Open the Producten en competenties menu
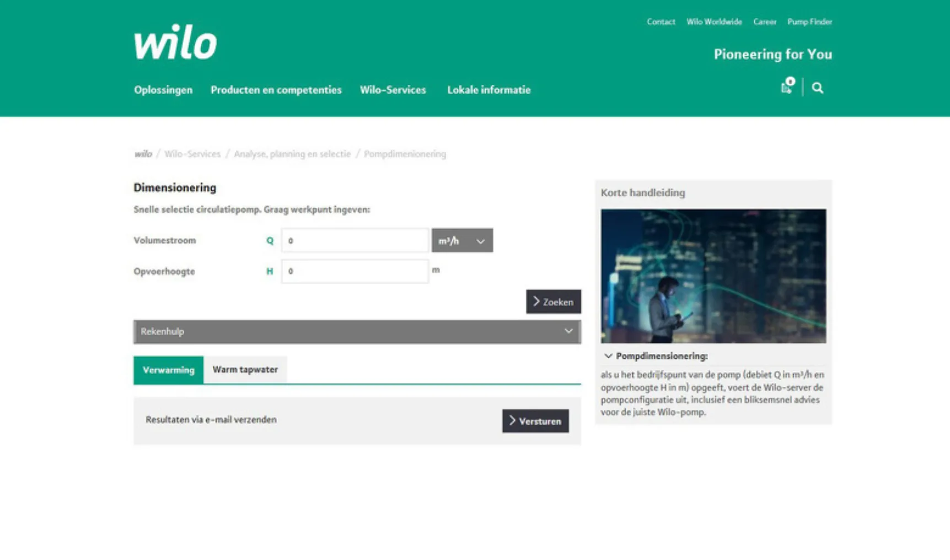Screen dimensions: 950x560 (276, 90)
